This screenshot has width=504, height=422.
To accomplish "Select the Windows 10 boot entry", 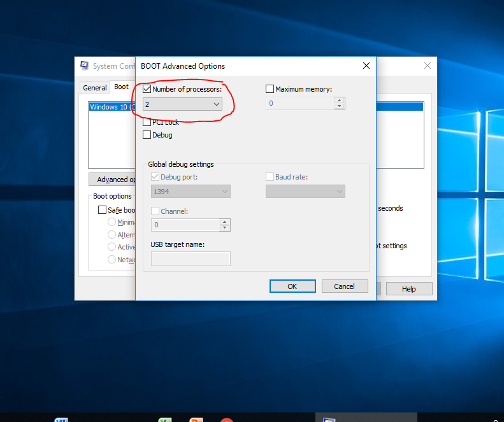I will 112,107.
